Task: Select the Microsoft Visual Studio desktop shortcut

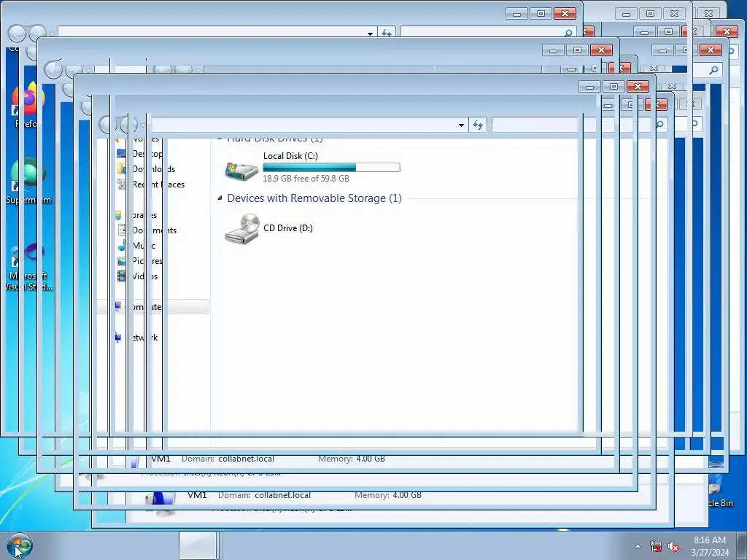Action: [x=28, y=267]
